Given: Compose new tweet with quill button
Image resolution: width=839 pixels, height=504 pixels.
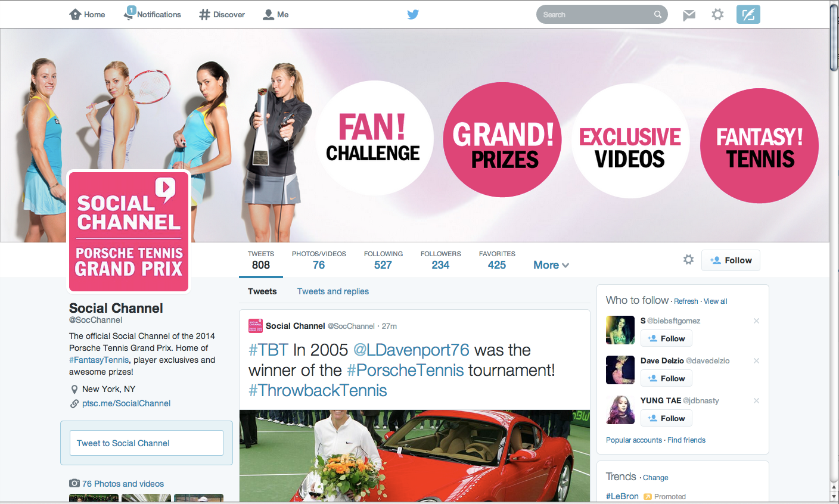Looking at the screenshot, I should click(x=748, y=14).
